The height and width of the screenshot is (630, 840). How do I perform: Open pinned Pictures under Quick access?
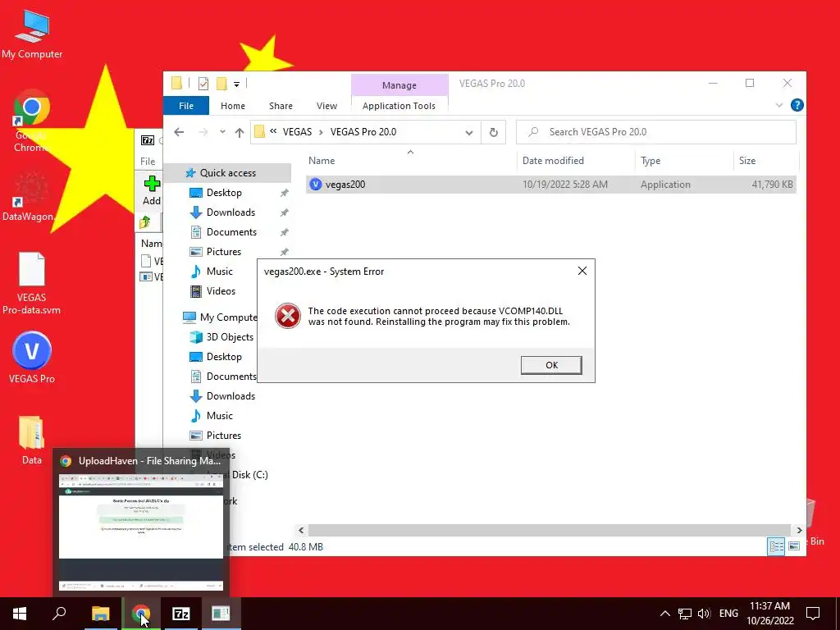pyautogui.click(x=223, y=252)
